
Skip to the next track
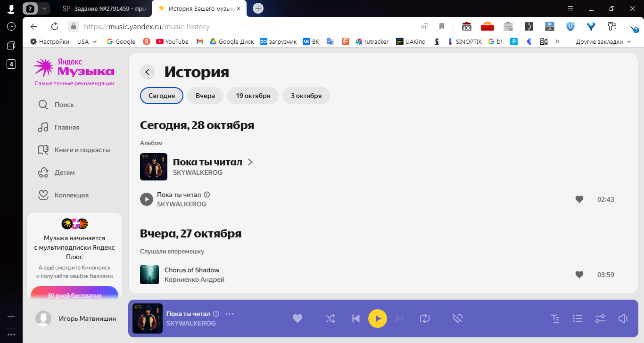pos(399,318)
